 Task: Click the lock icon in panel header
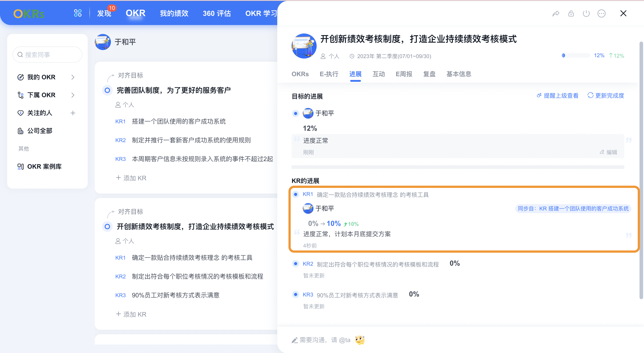(571, 13)
